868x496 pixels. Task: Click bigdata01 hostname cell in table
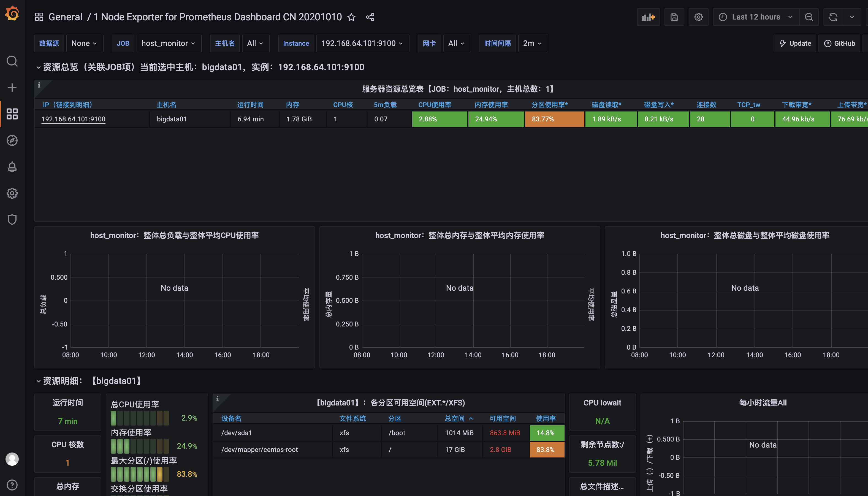click(x=189, y=119)
